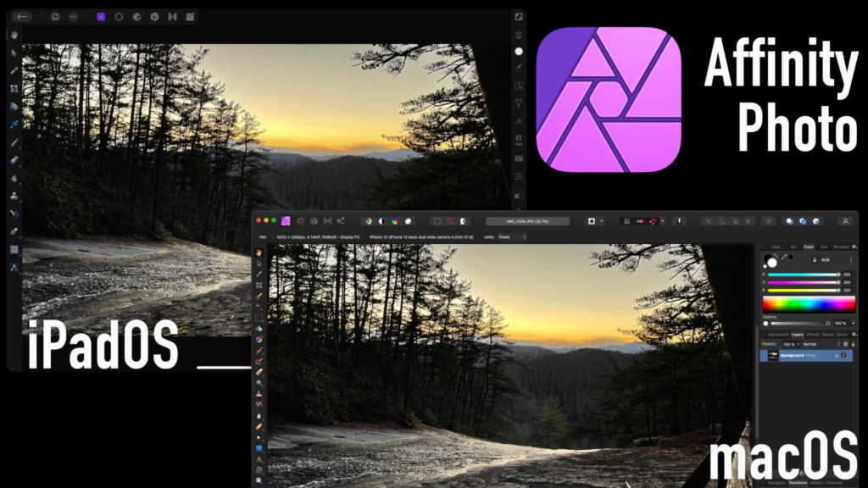The width and height of the screenshot is (868, 488).
Task: Apply Auto Colors in macOS toolbar
Action: 395,221
